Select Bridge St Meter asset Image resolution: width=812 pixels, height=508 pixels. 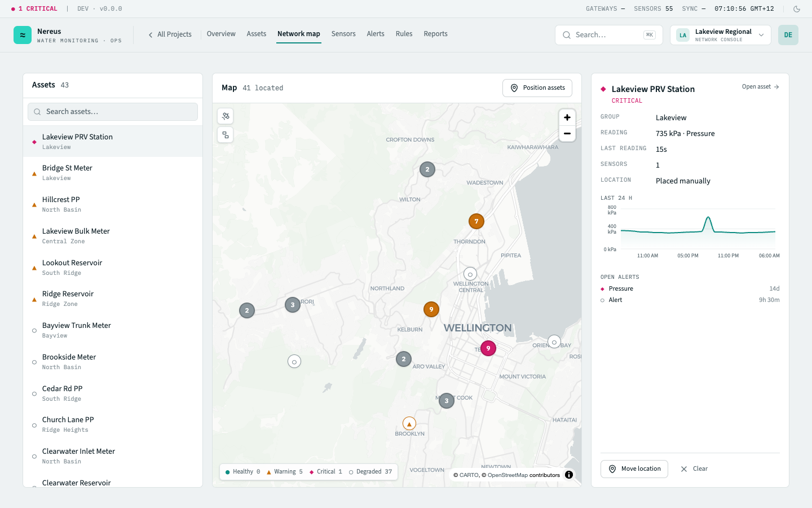coord(113,173)
